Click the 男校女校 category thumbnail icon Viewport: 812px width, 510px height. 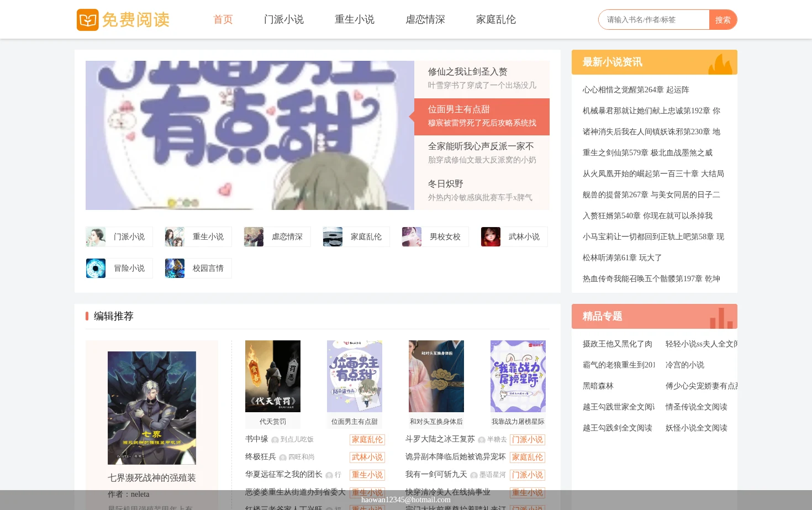412,236
